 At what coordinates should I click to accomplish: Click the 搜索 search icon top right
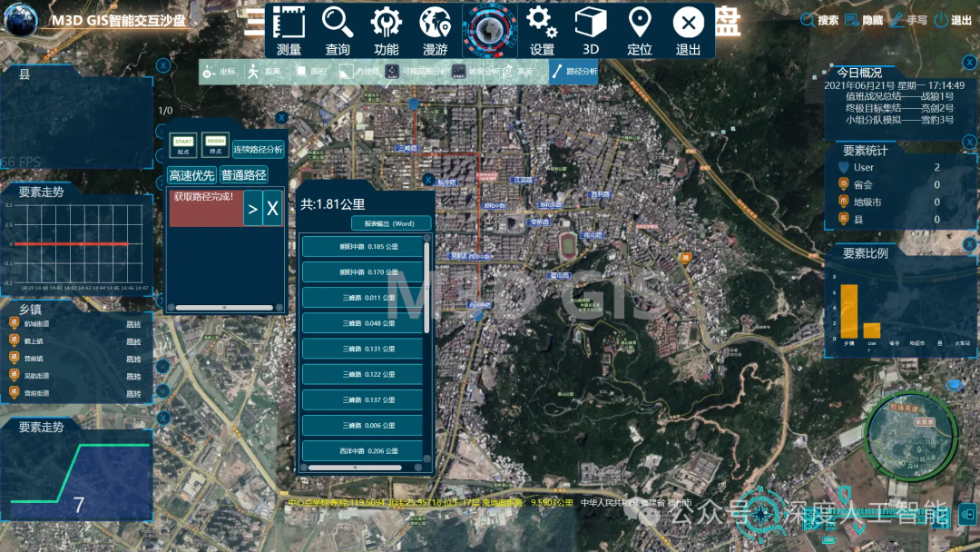[x=819, y=21]
